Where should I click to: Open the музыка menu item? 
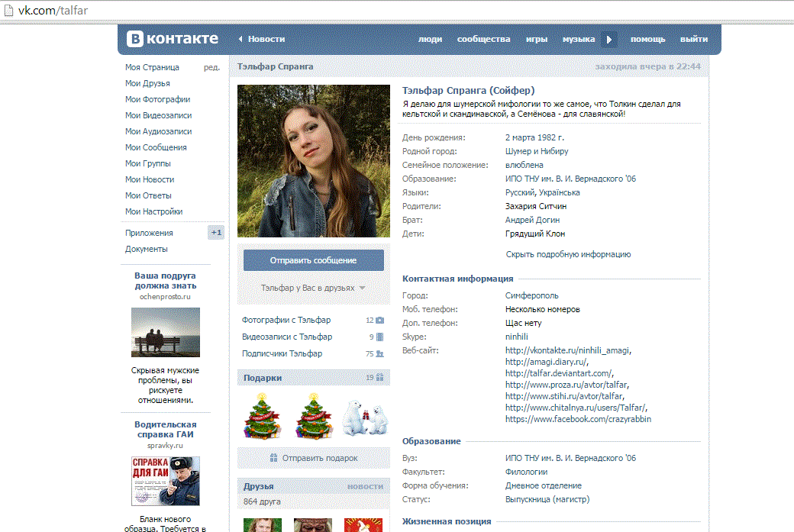pos(578,39)
